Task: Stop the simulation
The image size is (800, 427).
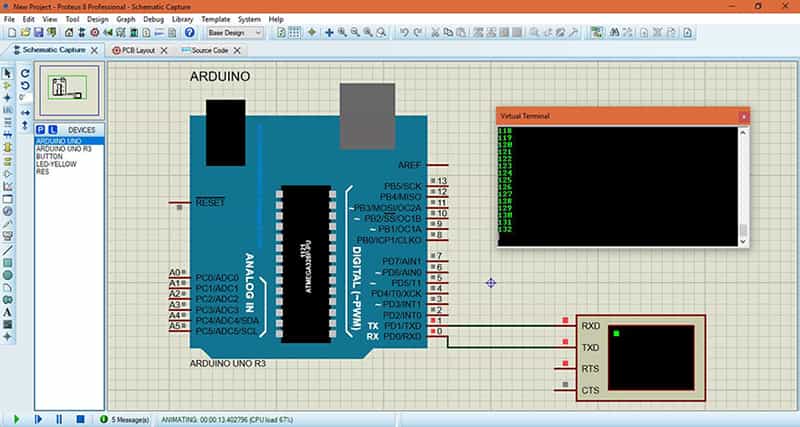Action: [80, 419]
